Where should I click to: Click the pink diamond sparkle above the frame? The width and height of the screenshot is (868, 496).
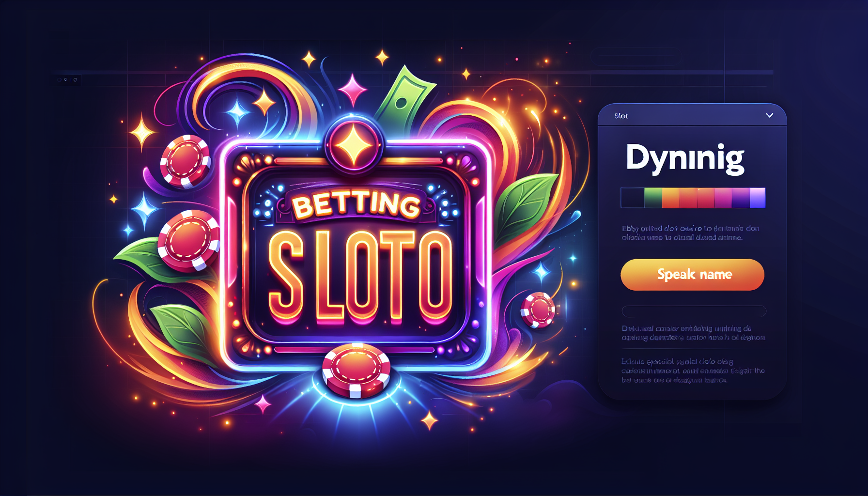(352, 90)
